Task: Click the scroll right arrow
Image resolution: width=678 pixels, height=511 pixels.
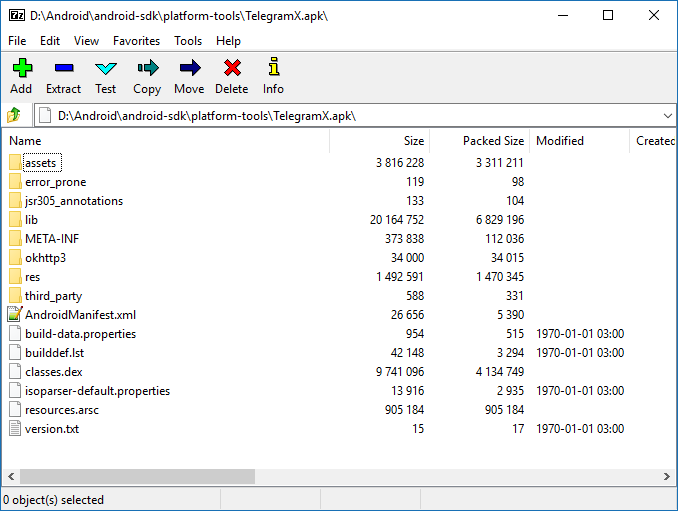Action: pyautogui.click(x=667, y=476)
